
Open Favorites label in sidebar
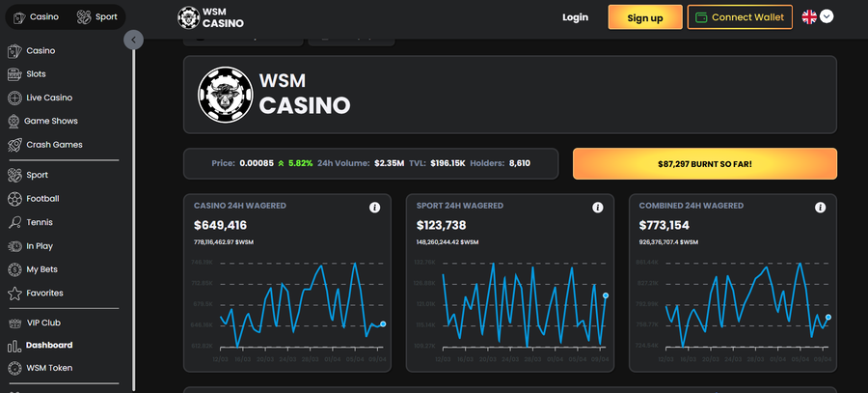pyautogui.click(x=44, y=294)
